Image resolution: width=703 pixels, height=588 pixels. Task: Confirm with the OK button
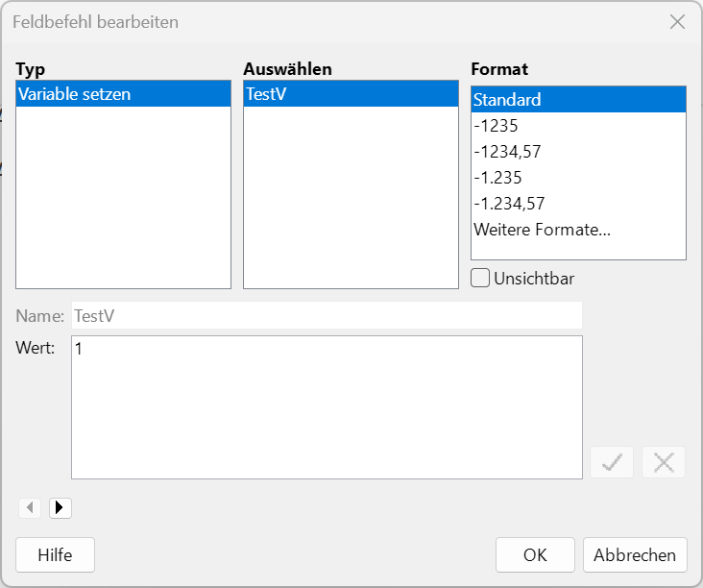coord(535,554)
